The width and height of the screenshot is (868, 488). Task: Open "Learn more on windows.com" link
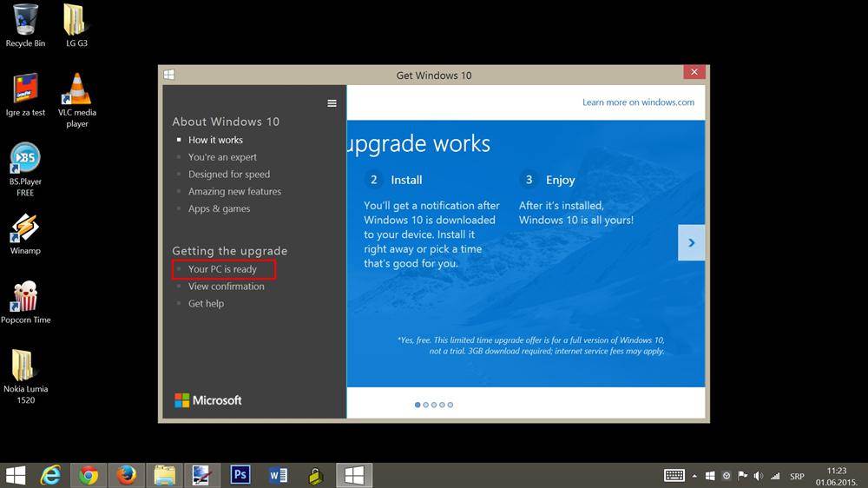tap(638, 102)
